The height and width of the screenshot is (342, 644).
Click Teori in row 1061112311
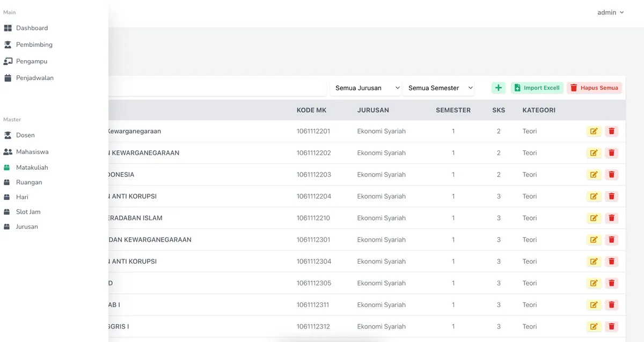click(x=530, y=305)
